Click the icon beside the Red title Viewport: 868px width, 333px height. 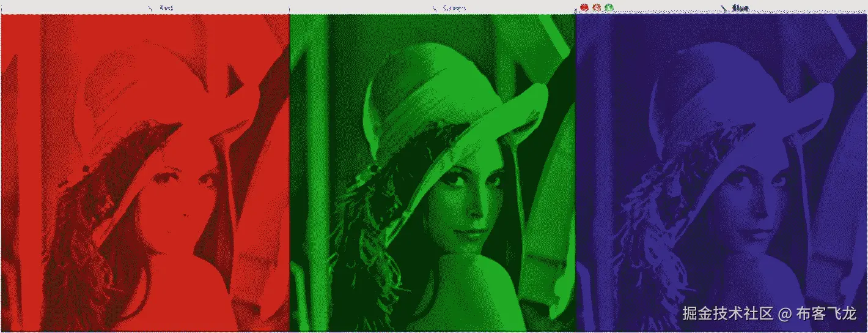click(150, 8)
